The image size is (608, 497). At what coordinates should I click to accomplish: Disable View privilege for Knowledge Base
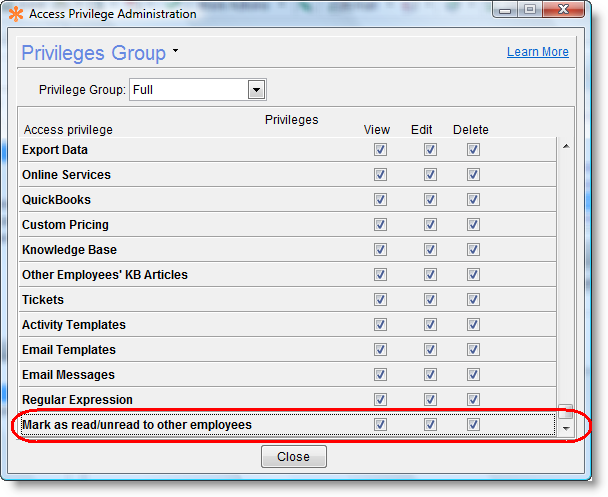point(380,250)
